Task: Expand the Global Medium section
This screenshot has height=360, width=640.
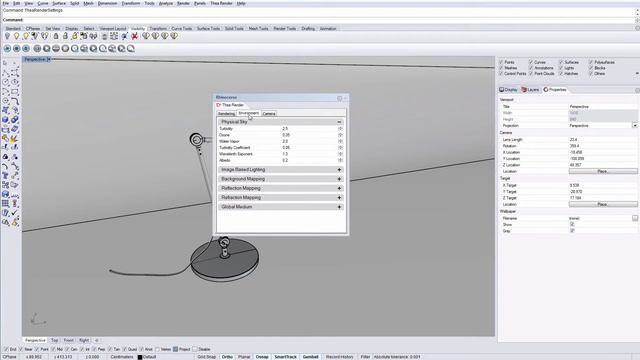Action: pyautogui.click(x=339, y=207)
